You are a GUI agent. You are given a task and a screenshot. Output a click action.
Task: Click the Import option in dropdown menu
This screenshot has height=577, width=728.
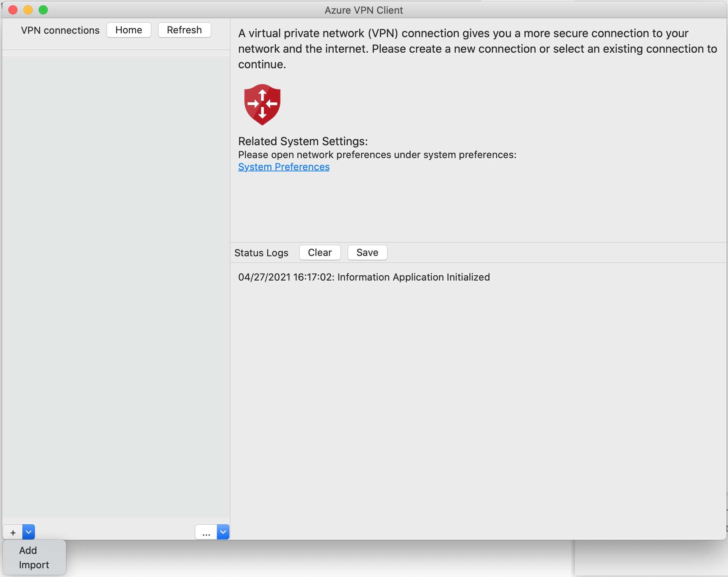(34, 564)
